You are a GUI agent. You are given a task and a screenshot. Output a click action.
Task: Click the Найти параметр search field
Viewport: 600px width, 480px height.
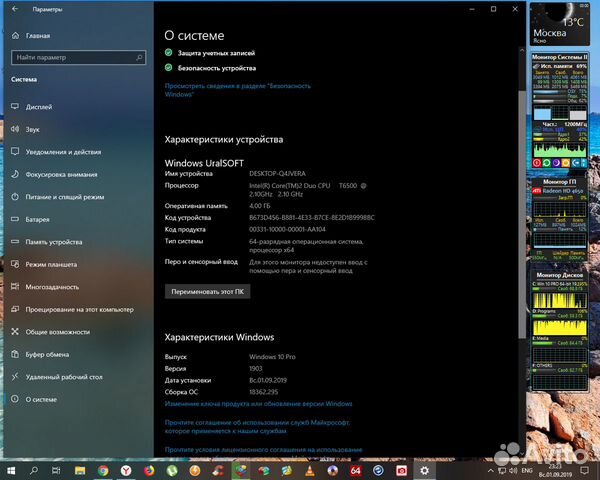(78, 57)
